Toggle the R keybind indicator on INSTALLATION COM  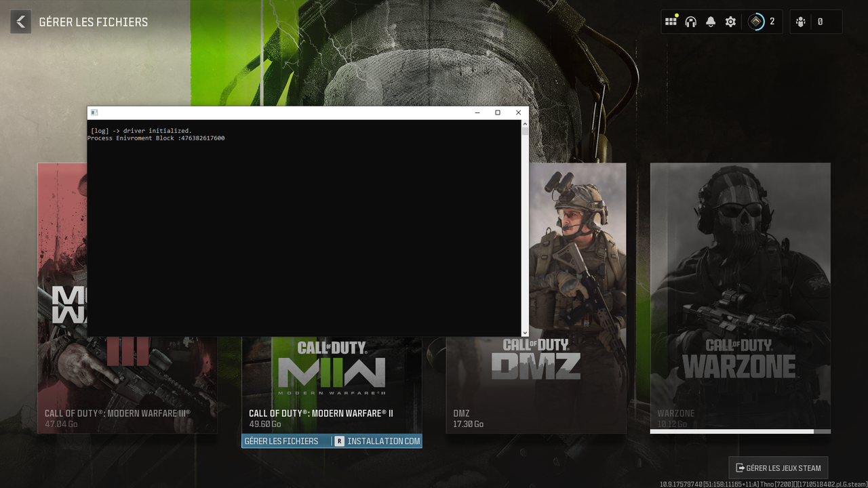tap(340, 441)
